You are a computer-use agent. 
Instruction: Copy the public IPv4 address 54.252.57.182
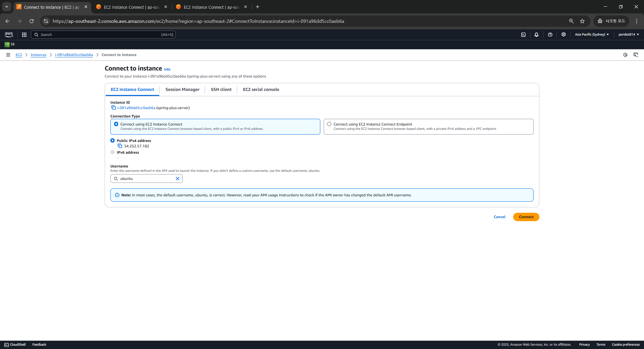[120, 146]
